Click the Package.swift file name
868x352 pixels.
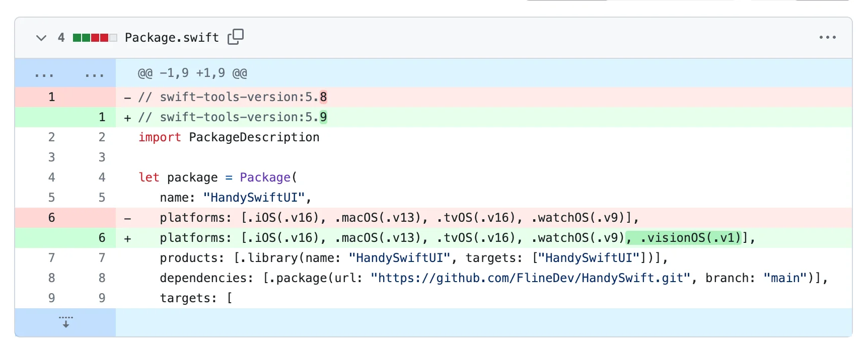click(172, 38)
